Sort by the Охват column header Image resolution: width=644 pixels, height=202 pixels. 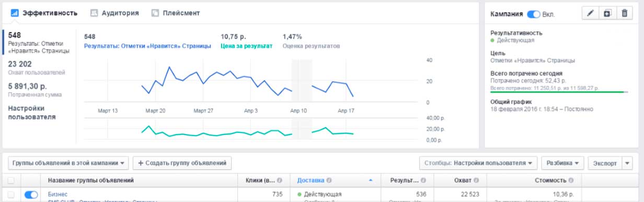click(462, 181)
